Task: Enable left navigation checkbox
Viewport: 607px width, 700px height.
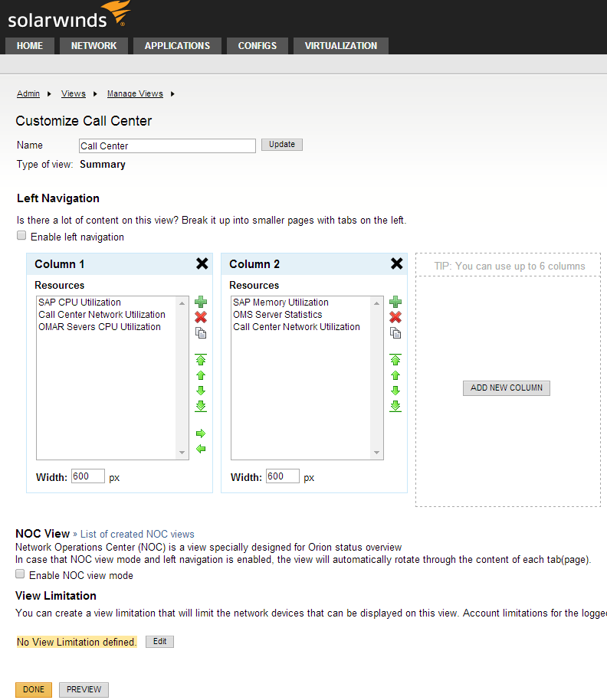Action: click(21, 235)
